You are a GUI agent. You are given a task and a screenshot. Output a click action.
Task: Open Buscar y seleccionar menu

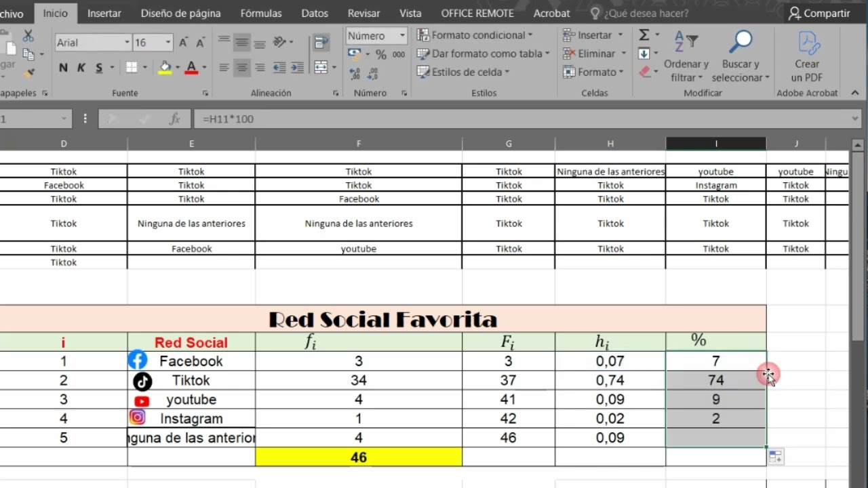point(741,57)
